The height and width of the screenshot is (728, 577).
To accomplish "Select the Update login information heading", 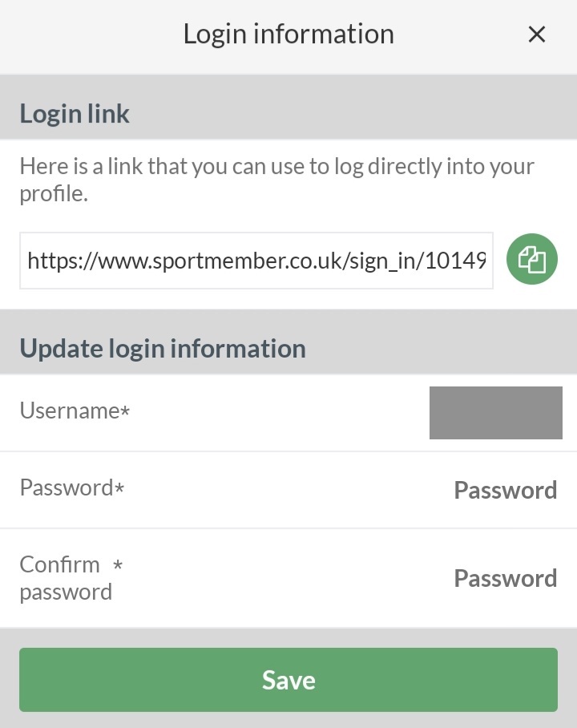I will 163,348.
